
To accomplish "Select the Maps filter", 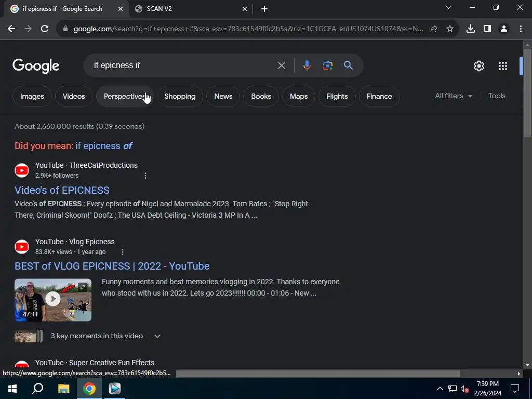I will pyautogui.click(x=299, y=96).
